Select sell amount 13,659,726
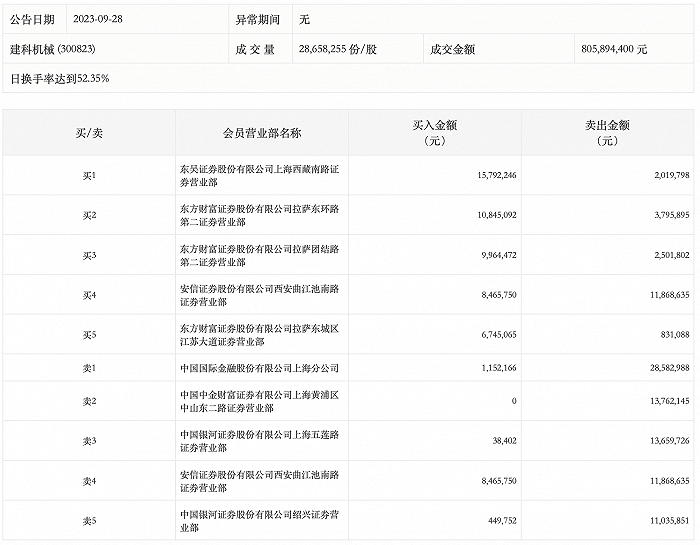Viewport: 700px width, 545px height. pyautogui.click(x=670, y=441)
